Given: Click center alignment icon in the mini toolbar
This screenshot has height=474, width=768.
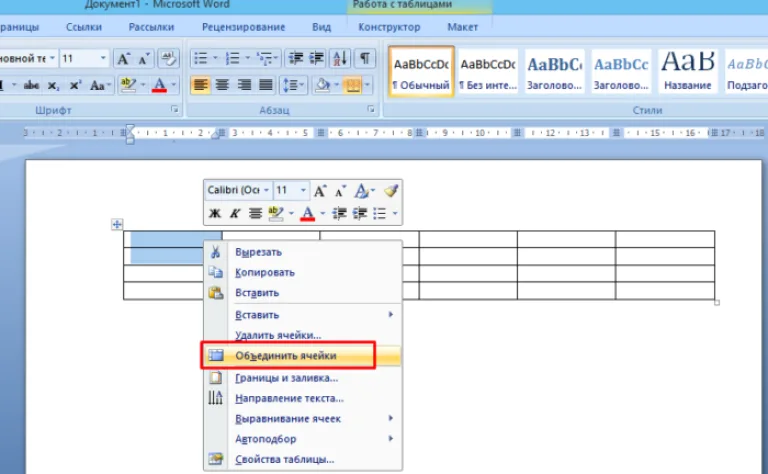Looking at the screenshot, I should (255, 213).
